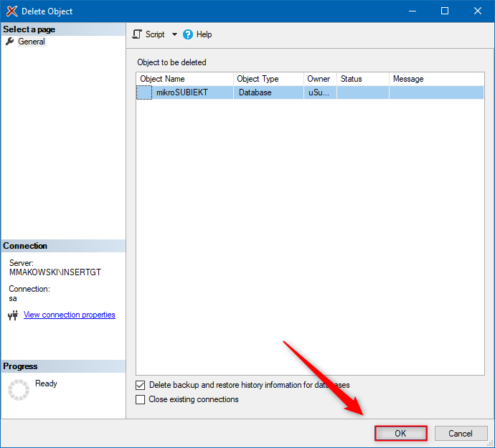This screenshot has width=495, height=448.
Task: Click the row selector box beside mikroSUBIEKT
Action: coord(144,92)
